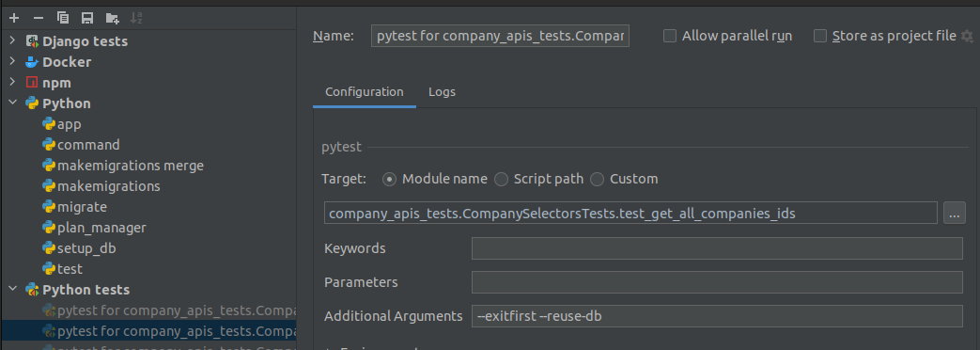Browse module name with ellipsis button
This screenshot has height=350, width=980.
[x=955, y=213]
